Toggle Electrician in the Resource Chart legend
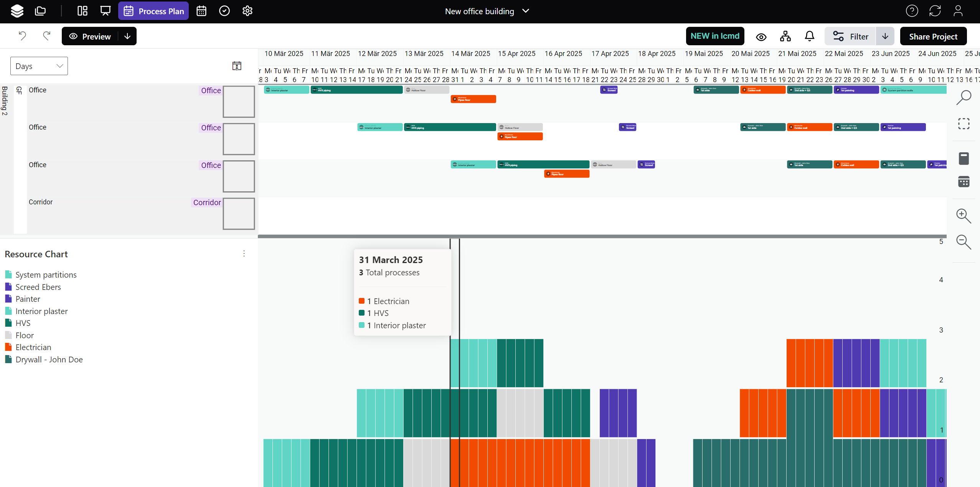980x487 pixels. [33, 347]
